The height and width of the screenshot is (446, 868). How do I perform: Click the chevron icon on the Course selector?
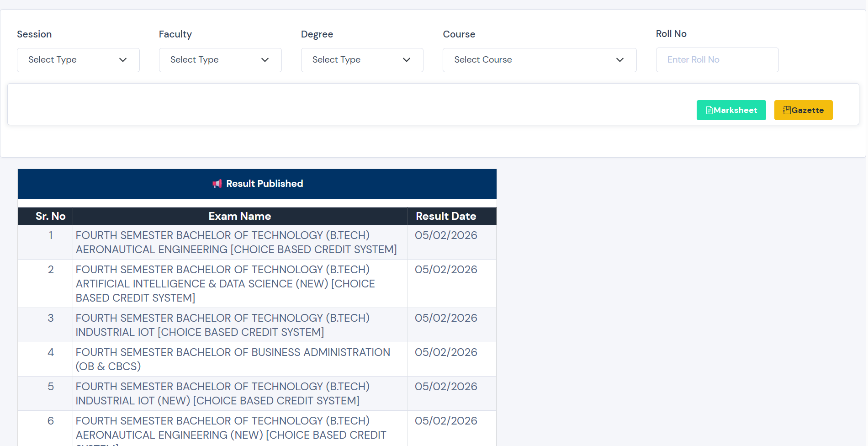click(x=620, y=60)
